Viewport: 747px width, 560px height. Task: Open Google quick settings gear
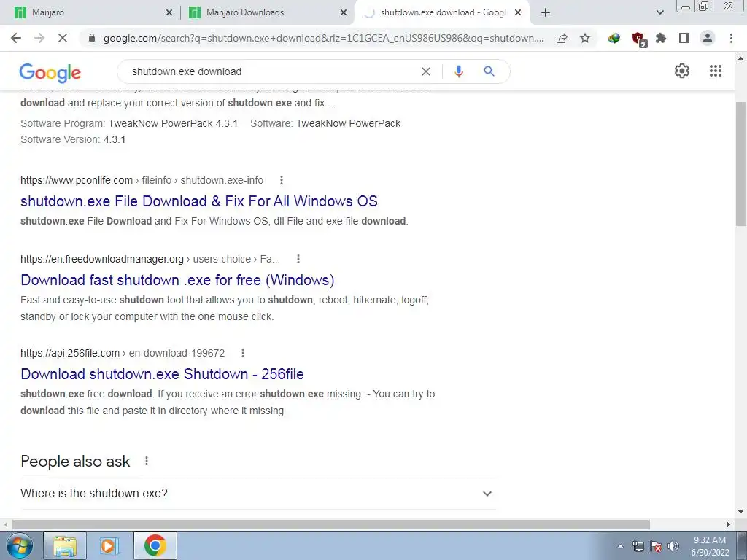tap(682, 71)
